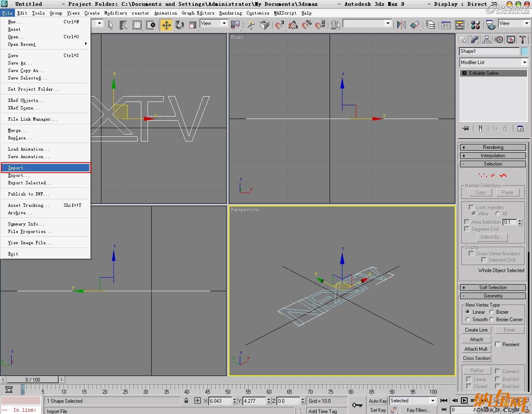
Task: Open Curve Editor from toolbar
Action: [446, 25]
